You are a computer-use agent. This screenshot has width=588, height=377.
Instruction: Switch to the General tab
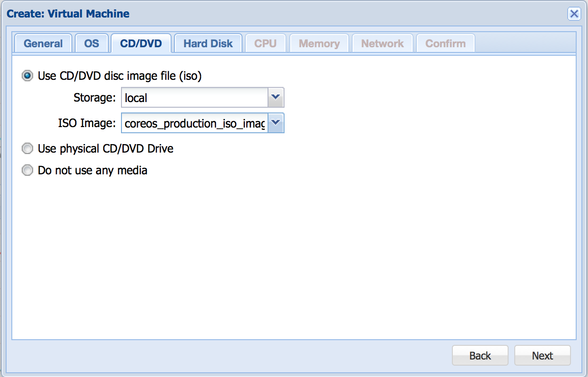click(x=43, y=43)
